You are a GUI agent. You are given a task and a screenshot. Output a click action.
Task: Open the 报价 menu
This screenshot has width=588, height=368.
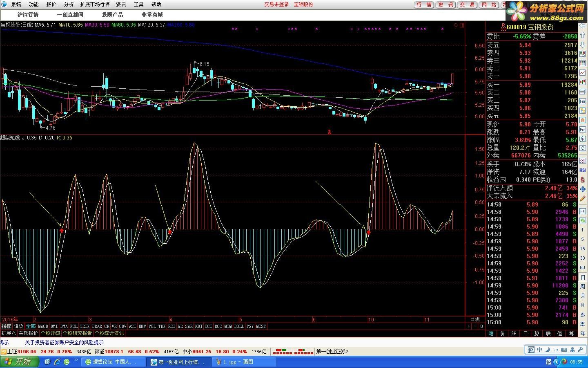pos(51,4)
